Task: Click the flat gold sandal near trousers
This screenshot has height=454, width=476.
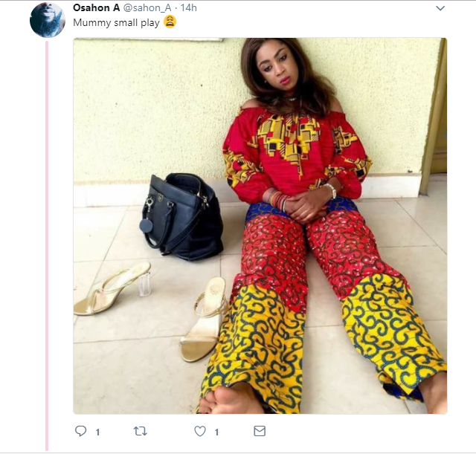Action: tap(202, 318)
